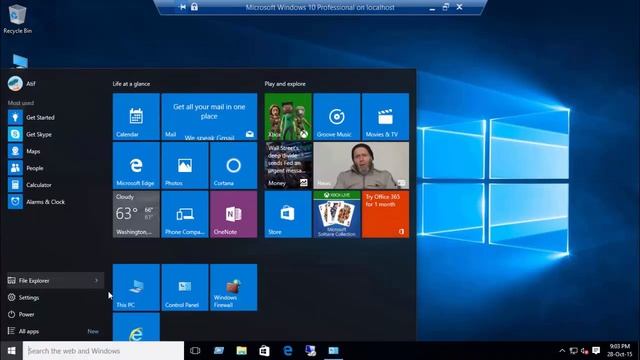Click the lock icon on the connection bar
Image resolution: width=640 pixels, height=360 pixels.
click(195, 7)
